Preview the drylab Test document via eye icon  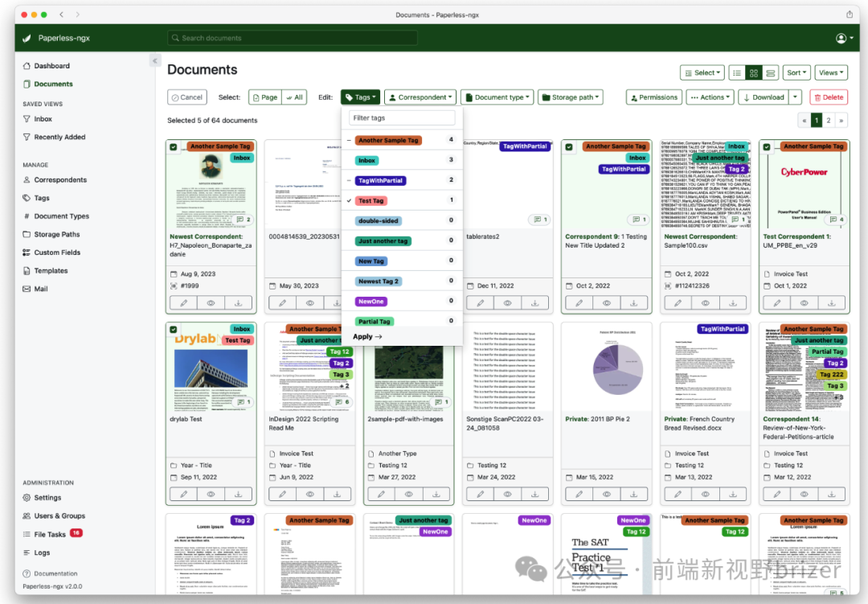point(211,494)
